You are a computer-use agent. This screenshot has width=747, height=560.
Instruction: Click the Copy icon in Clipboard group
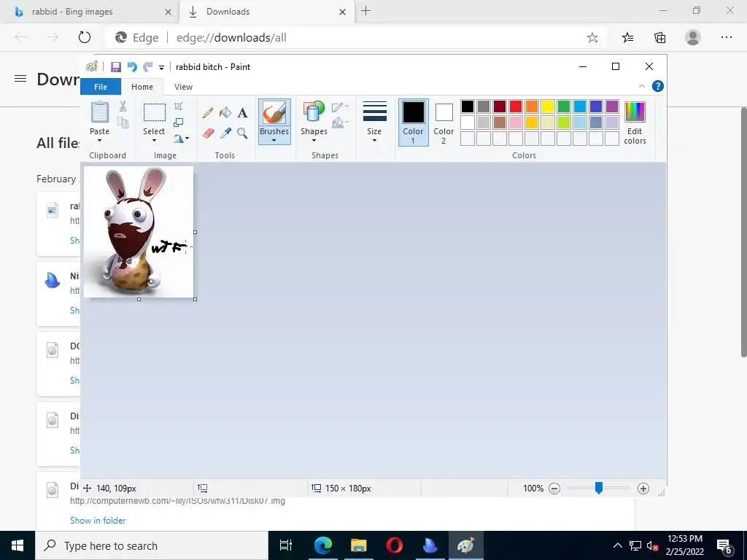tap(123, 122)
